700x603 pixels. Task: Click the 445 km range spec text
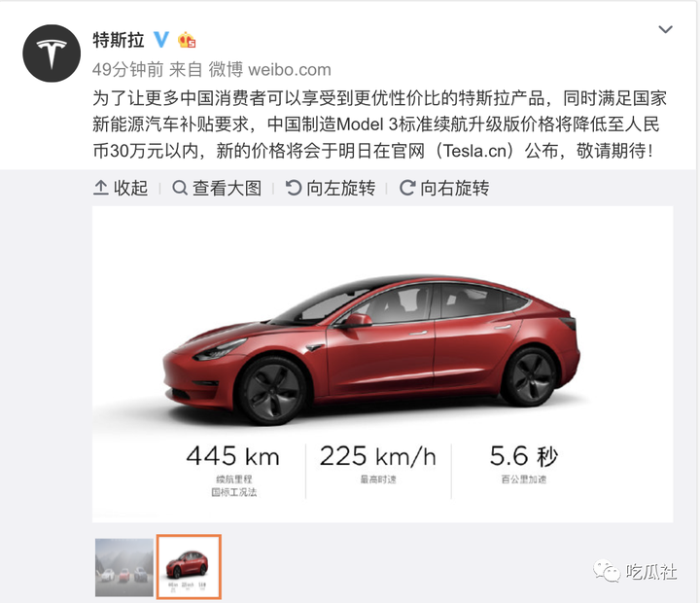point(233,456)
